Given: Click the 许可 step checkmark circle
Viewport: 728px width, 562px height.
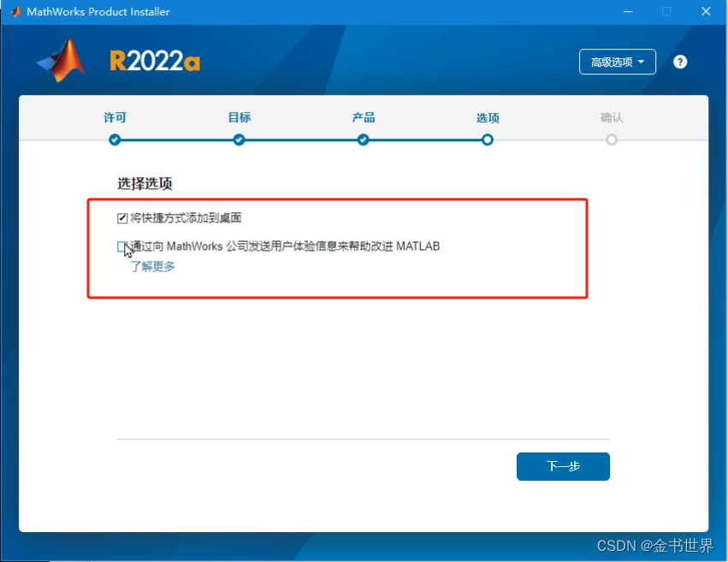Looking at the screenshot, I should 115,139.
